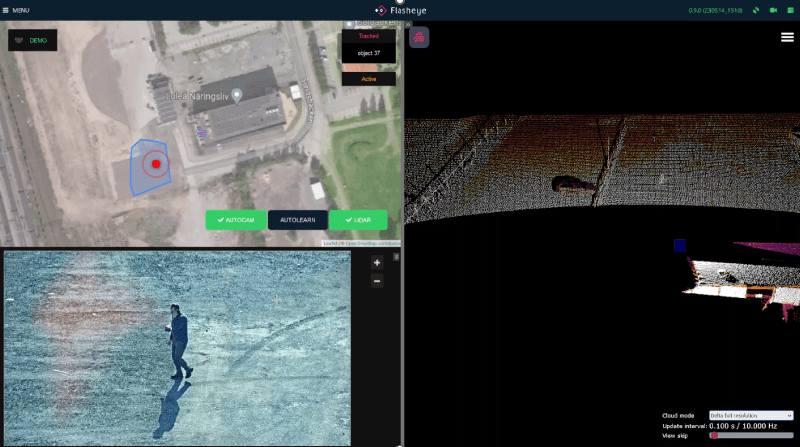Click the DEMO button on map

click(x=33, y=40)
